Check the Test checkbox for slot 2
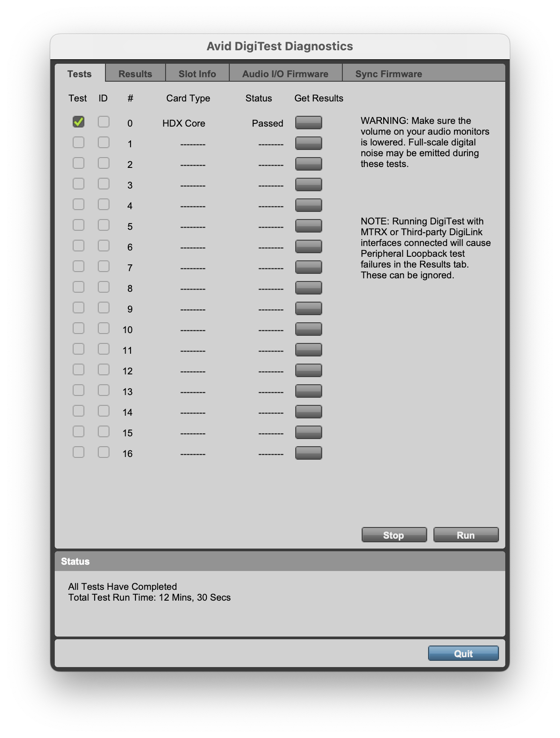The width and height of the screenshot is (560, 738). pyautogui.click(x=79, y=163)
